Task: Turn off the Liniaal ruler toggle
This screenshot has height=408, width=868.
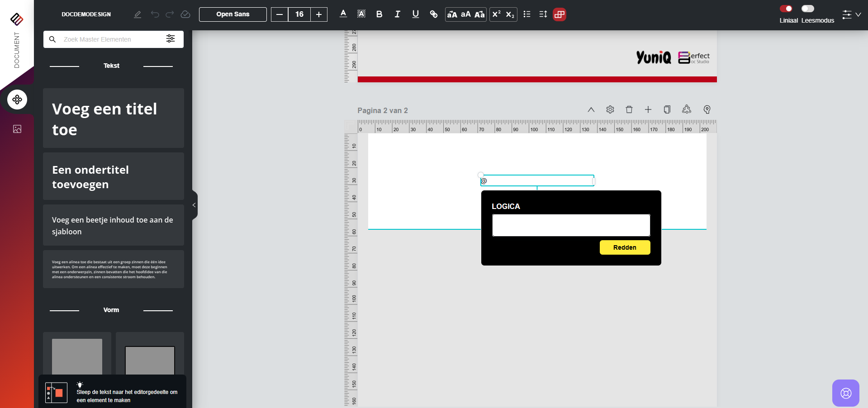Action: [786, 9]
